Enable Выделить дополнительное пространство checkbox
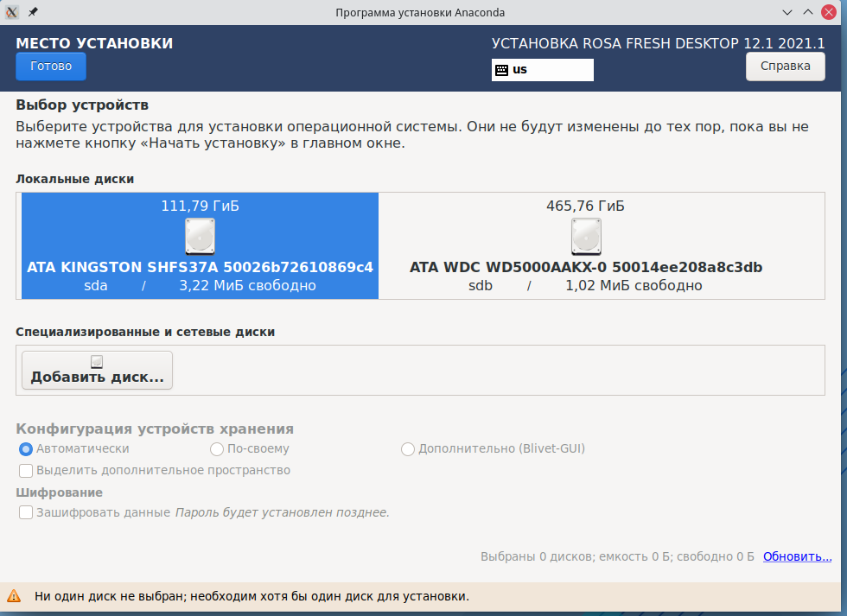The height and width of the screenshot is (616, 847). tap(25, 471)
